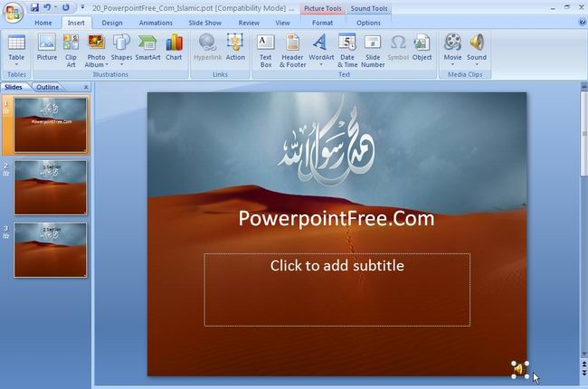This screenshot has height=389, width=588.
Task: Click the Action button in Links
Action: click(x=235, y=47)
